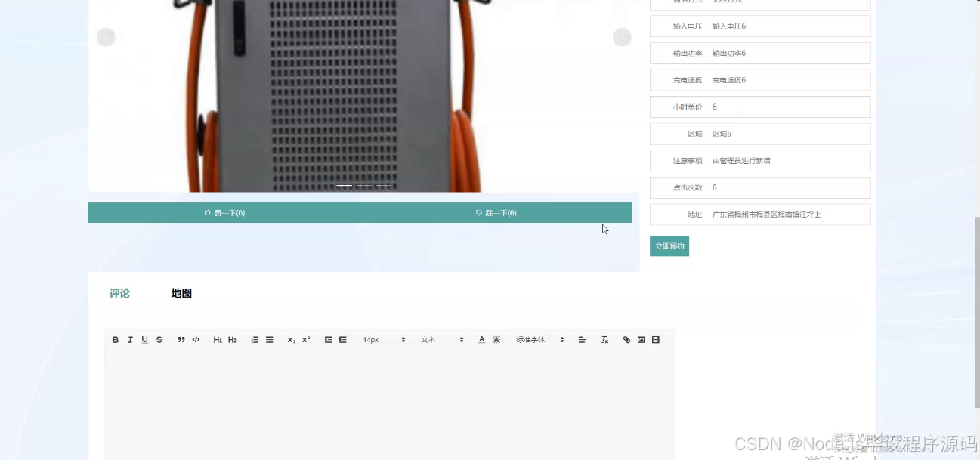The height and width of the screenshot is (460, 980).
Task: Open the text color picker
Action: click(x=482, y=340)
